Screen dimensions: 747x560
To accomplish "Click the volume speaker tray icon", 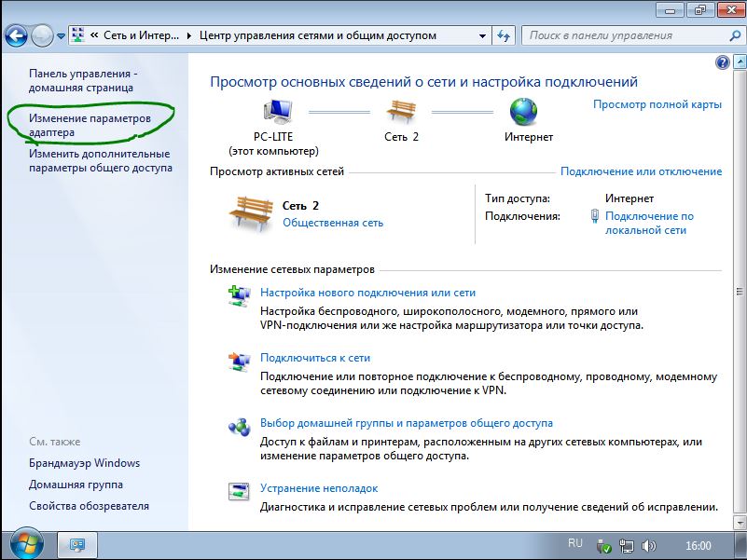I will click(648, 546).
